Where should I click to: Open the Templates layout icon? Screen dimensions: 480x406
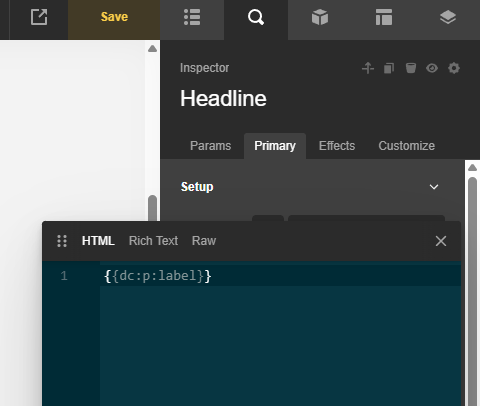(x=384, y=17)
